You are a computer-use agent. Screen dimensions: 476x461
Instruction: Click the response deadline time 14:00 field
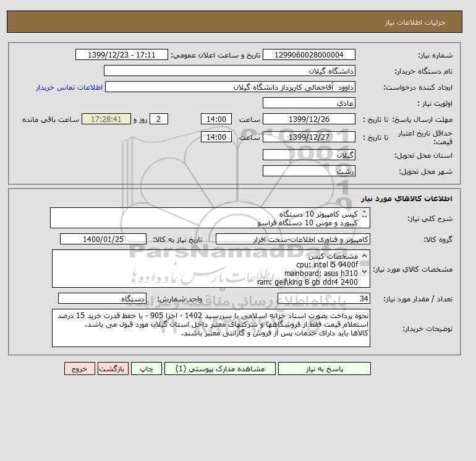pos(216,119)
